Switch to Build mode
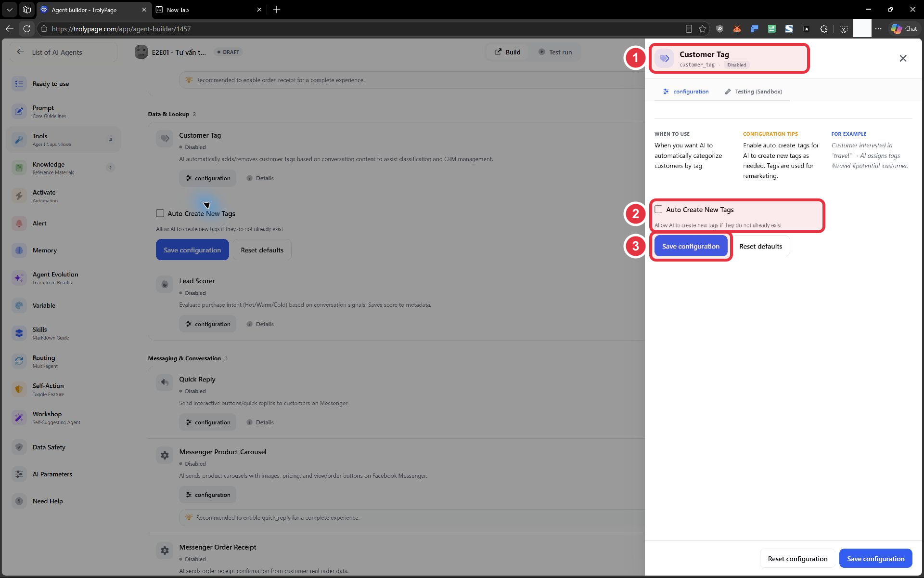This screenshot has height=578, width=924. (508, 52)
